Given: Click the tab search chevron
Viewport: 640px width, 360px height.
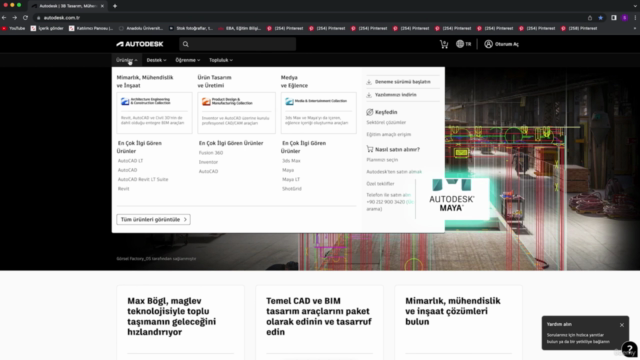Looking at the screenshot, I should pos(635,6).
